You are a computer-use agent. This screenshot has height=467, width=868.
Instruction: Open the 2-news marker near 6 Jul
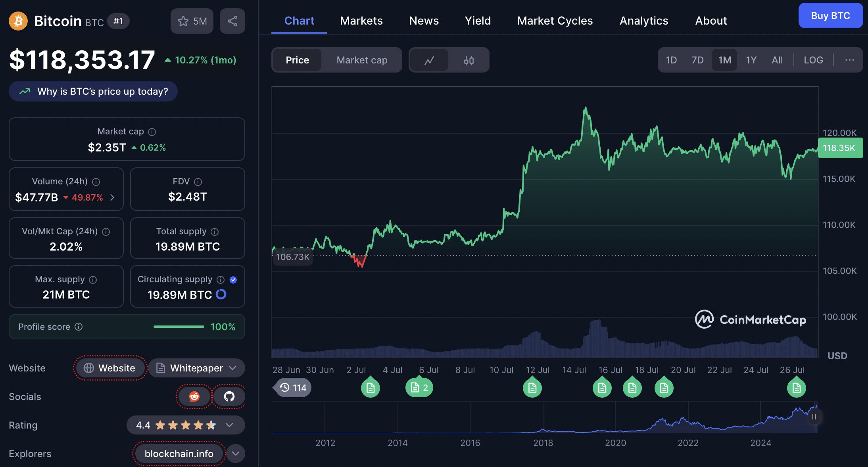pos(419,387)
